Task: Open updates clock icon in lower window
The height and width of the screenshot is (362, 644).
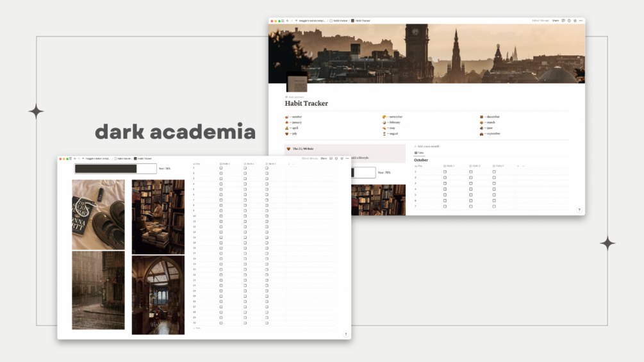Action: click(336, 158)
